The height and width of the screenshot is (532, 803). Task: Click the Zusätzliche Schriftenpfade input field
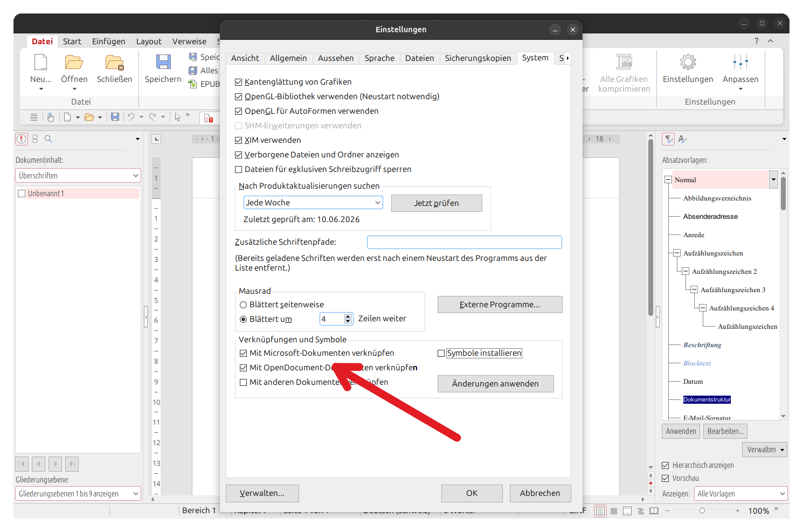(465, 243)
